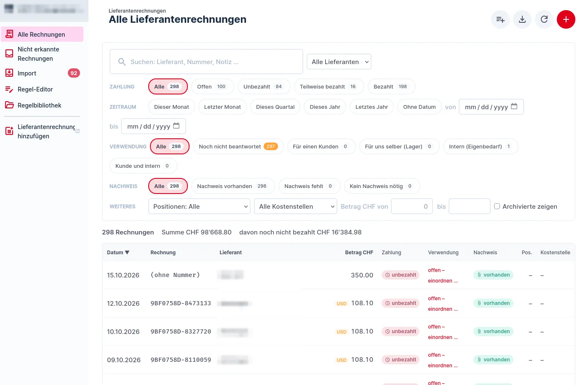
Task: Click invoice number 9BF0758D-8327720
Action: pyautogui.click(x=181, y=331)
